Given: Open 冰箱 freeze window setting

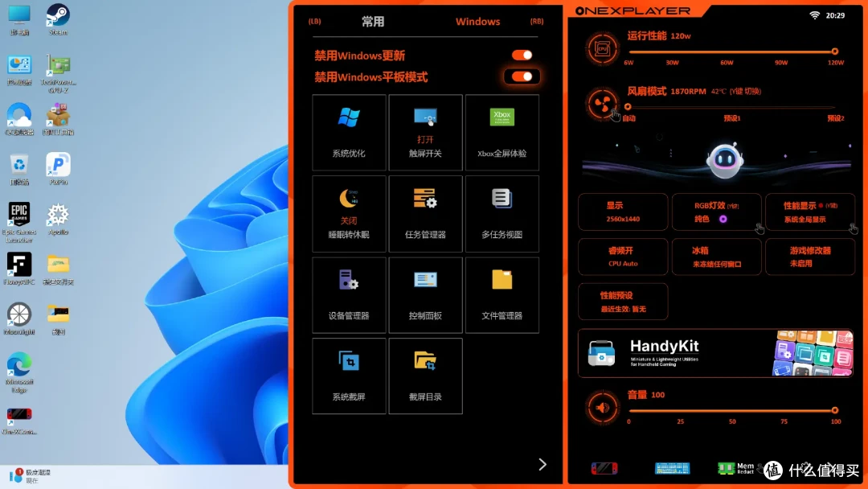Looking at the screenshot, I should tap(716, 257).
